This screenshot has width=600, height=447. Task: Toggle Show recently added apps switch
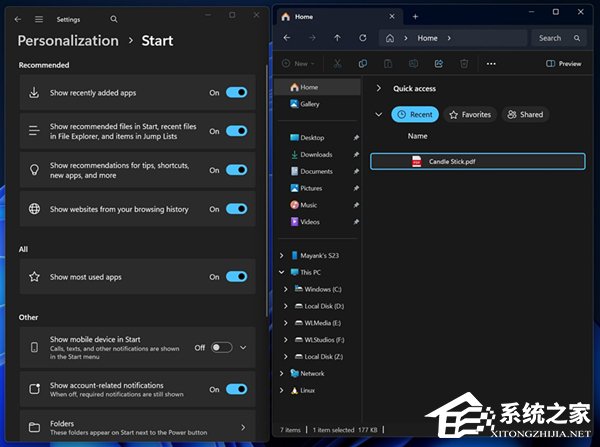[x=236, y=93]
